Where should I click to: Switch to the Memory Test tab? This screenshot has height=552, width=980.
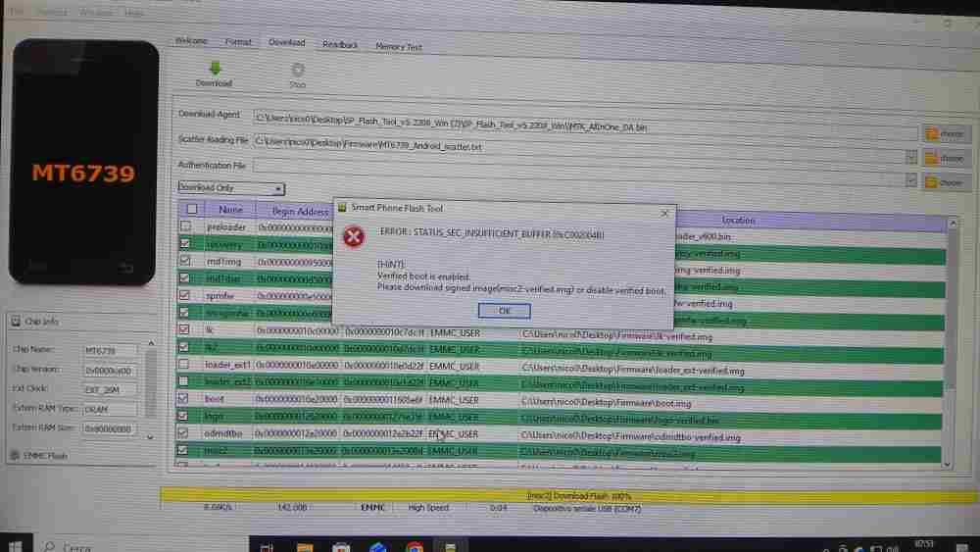tap(398, 46)
